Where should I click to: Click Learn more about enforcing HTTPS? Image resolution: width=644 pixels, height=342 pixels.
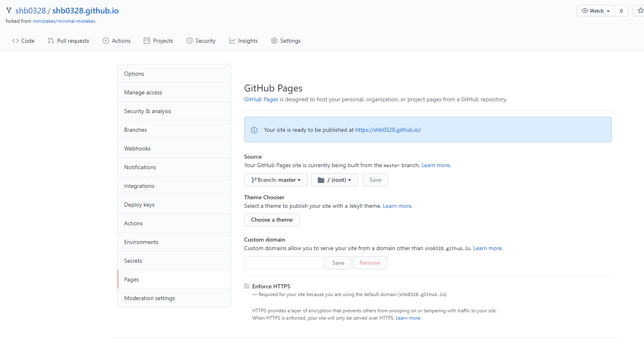[408, 318]
